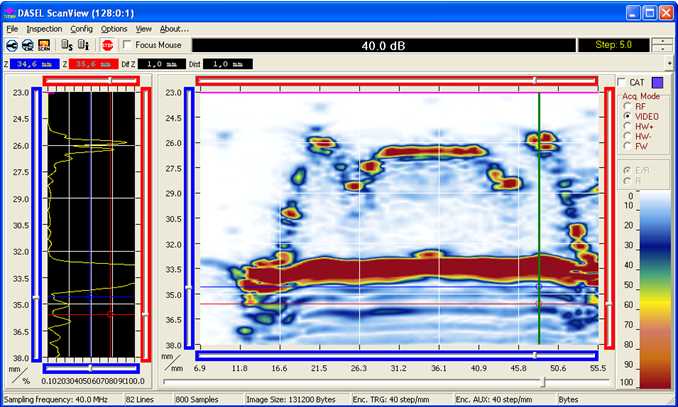This screenshot has width=678, height=407.
Task: Open the Options menu
Action: click(x=114, y=29)
